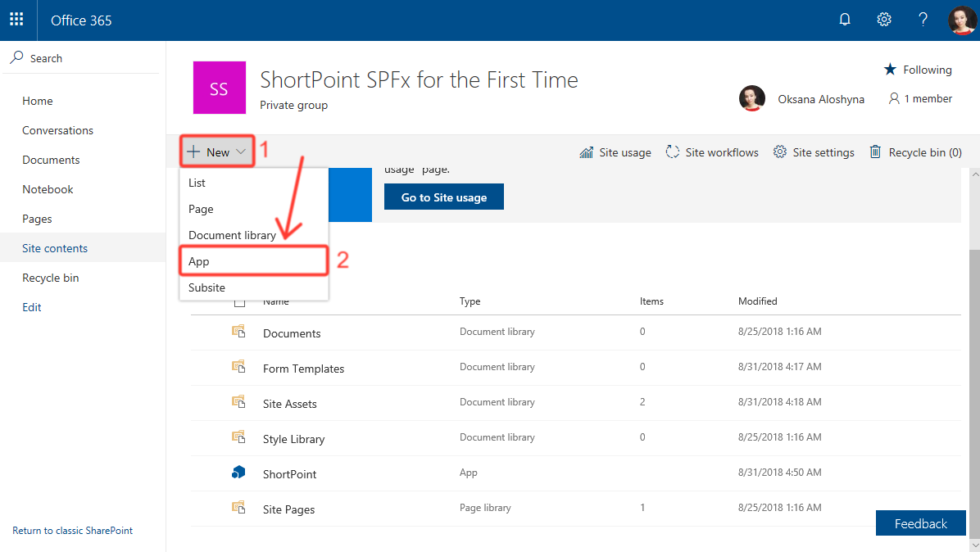Viewport: 980px width, 552px height.
Task: Choose Subsite from the New menu
Action: [x=206, y=287]
